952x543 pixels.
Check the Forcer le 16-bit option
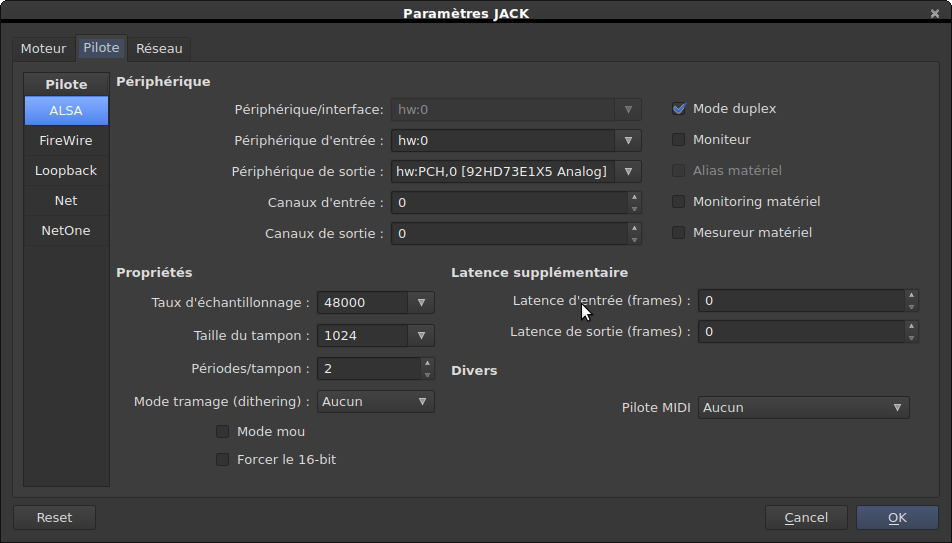click(223, 460)
